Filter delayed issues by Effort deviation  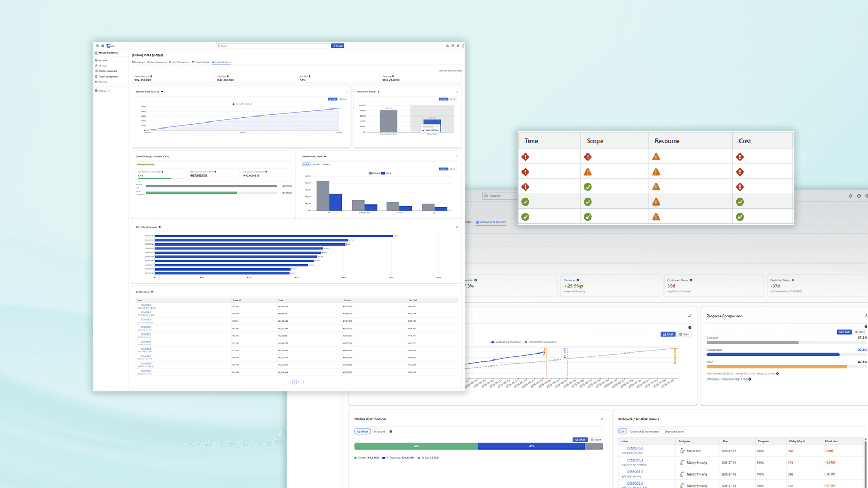click(674, 432)
